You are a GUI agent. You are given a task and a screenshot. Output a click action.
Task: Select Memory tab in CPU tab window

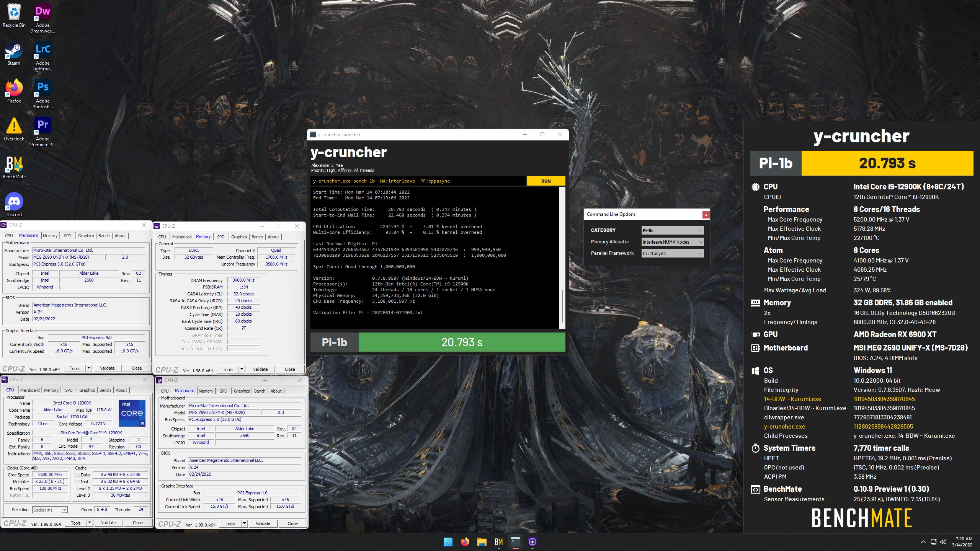tap(51, 390)
